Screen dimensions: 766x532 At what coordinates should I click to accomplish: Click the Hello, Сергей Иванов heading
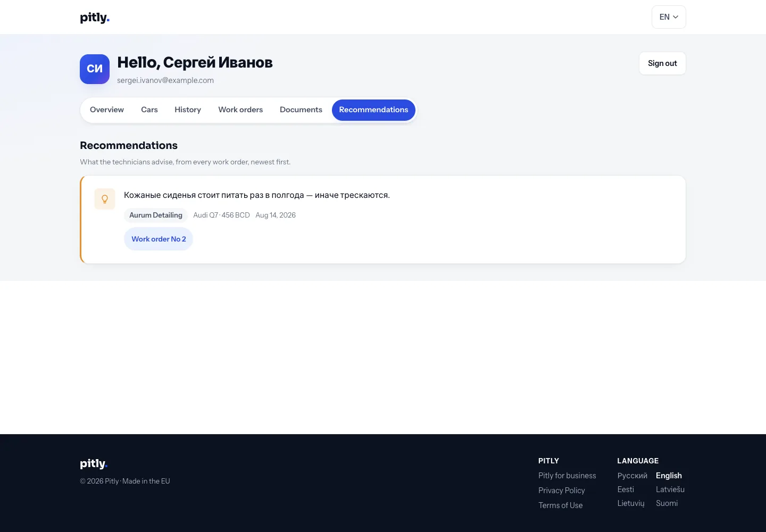pyautogui.click(x=195, y=63)
